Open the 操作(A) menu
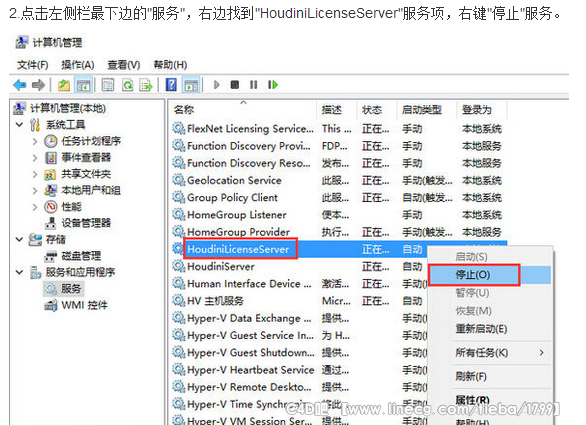This screenshot has height=426, width=586. click(x=78, y=65)
